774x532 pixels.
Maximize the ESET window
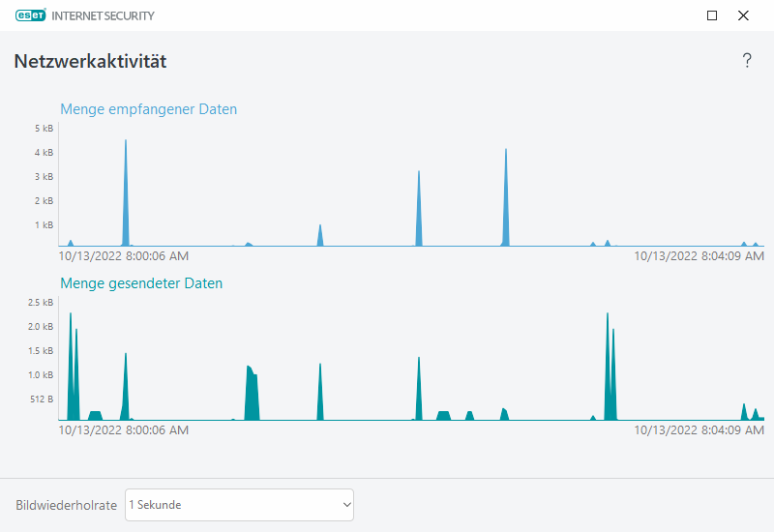tap(712, 15)
